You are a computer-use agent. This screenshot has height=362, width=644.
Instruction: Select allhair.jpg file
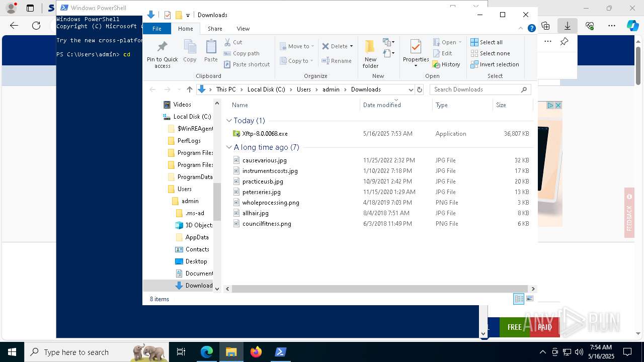[x=255, y=213]
